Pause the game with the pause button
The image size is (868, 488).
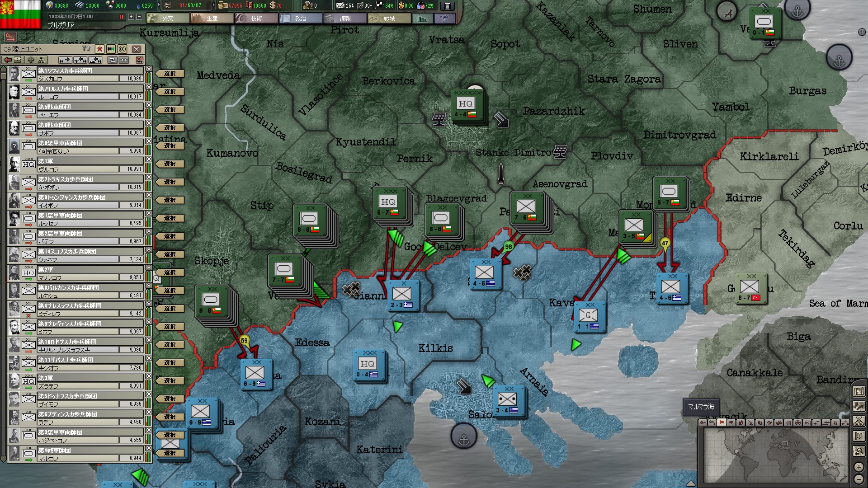coord(121,17)
